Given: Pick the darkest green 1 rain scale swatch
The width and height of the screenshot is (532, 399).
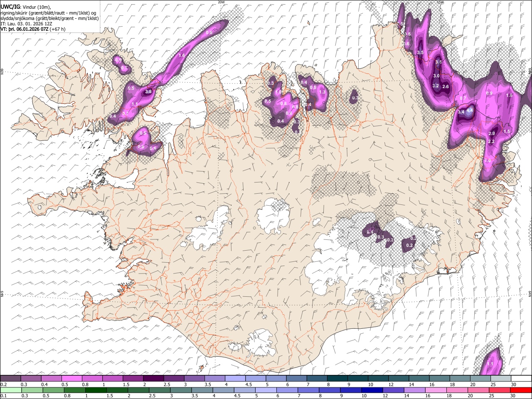Looking at the screenshot, I should click(96, 390).
